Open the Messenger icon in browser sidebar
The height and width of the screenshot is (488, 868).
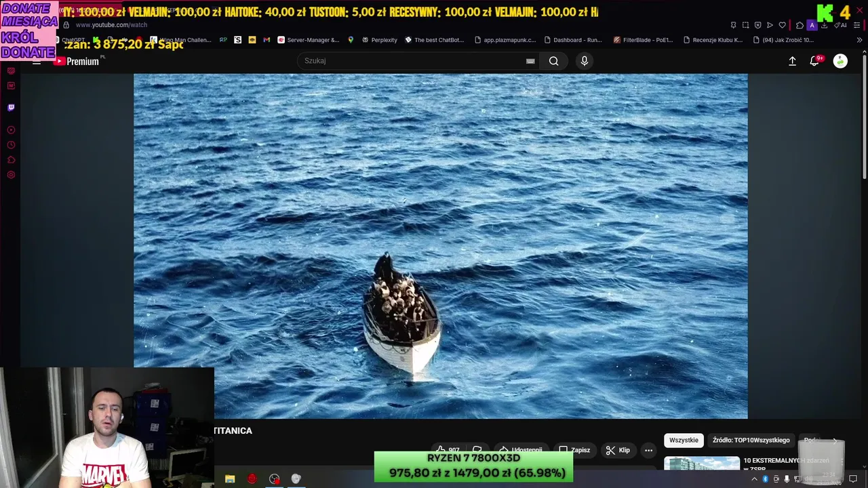[x=11, y=85]
